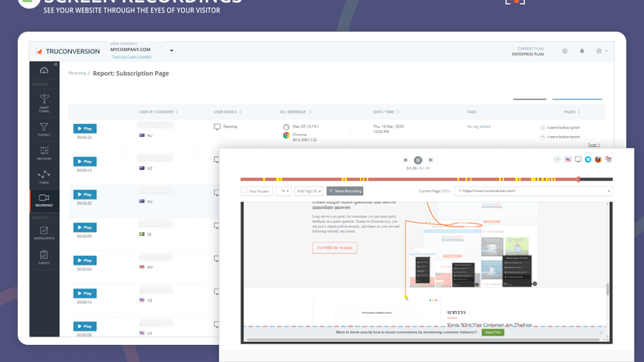The width and height of the screenshot is (644, 362).
Task: Click the info icon in header
Action: [x=564, y=51]
